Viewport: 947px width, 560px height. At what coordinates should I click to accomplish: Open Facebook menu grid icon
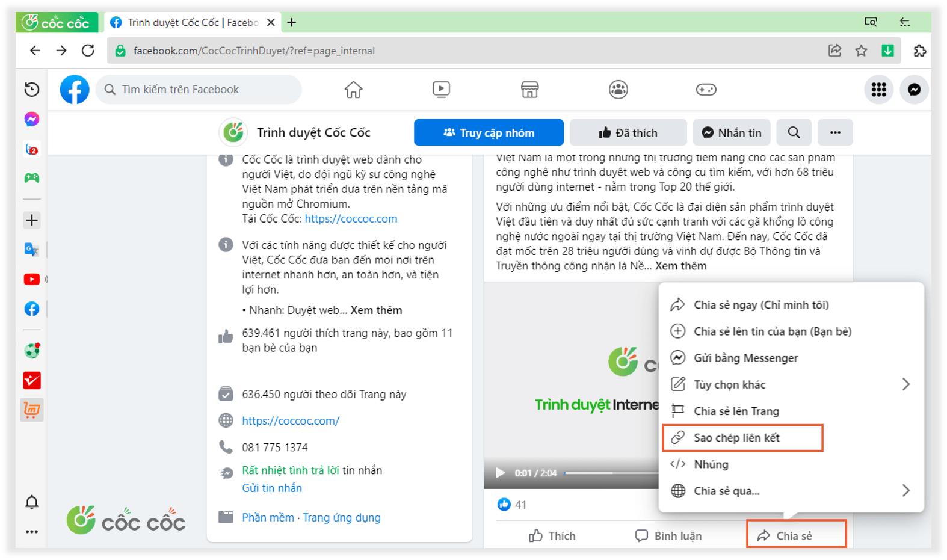click(x=878, y=90)
